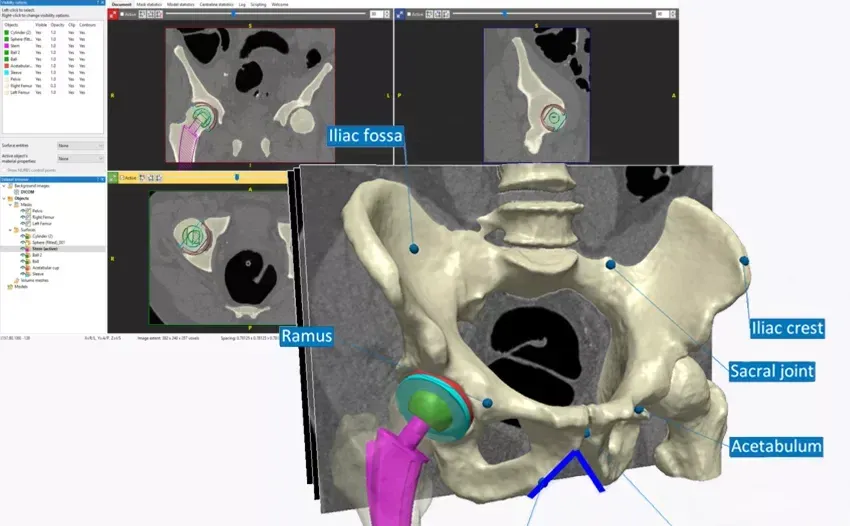Click the Iliac fossa annotation label
The image size is (850, 526).
(365, 136)
